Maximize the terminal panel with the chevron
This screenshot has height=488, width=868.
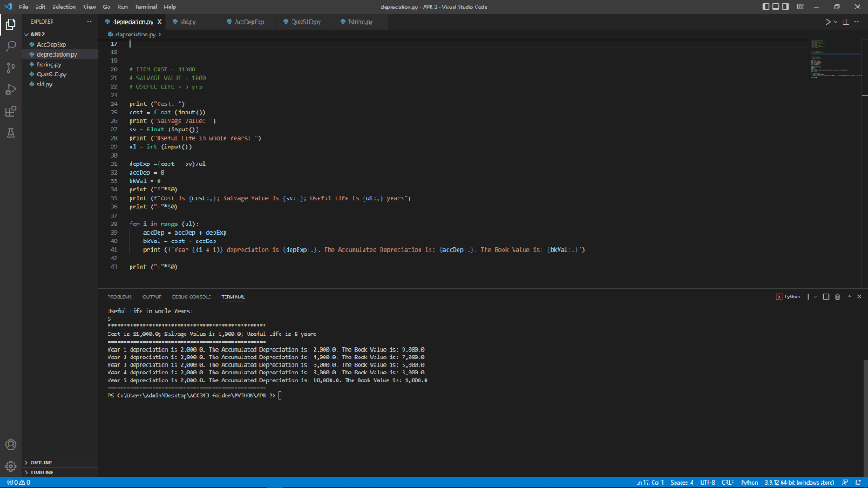(848, 297)
